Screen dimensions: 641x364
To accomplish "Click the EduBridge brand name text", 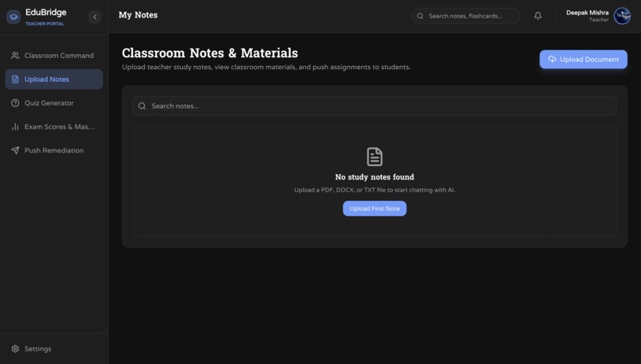I will click(x=46, y=12).
